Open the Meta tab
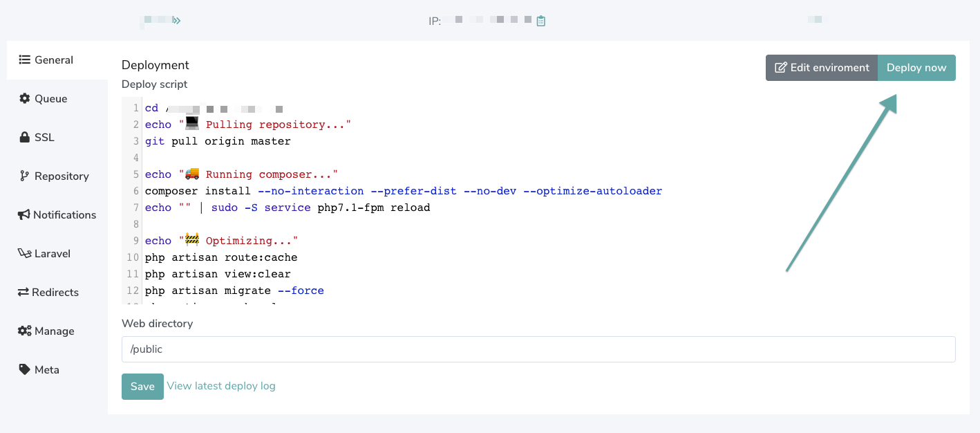Viewport: 980px width, 433px height. tap(57, 370)
